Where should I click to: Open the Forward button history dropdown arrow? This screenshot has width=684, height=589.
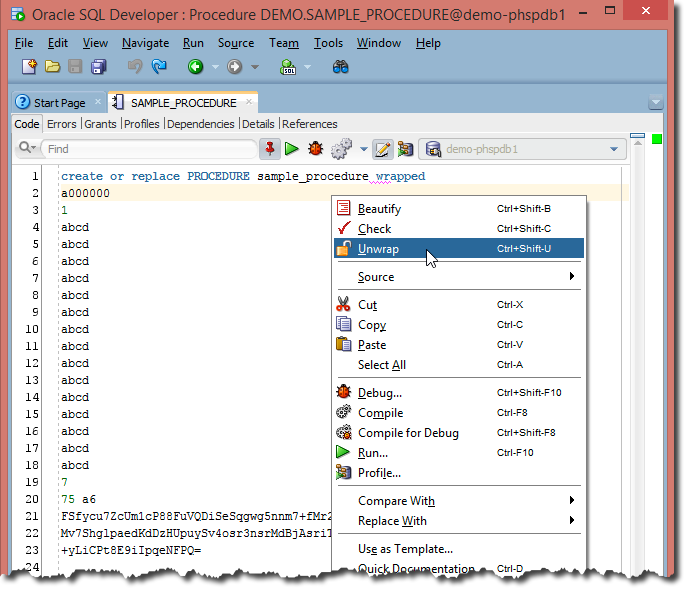[x=255, y=67]
